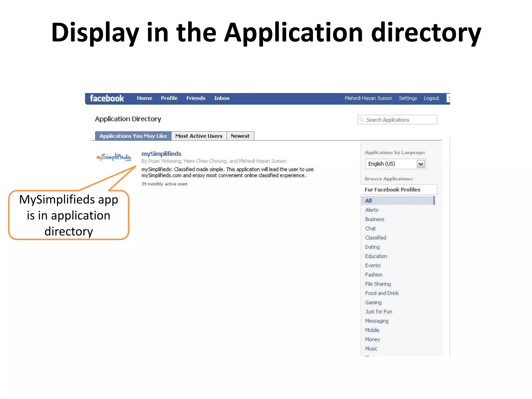Click the Settings link in header
Viewport: 532px width, 399px height.
pos(408,98)
